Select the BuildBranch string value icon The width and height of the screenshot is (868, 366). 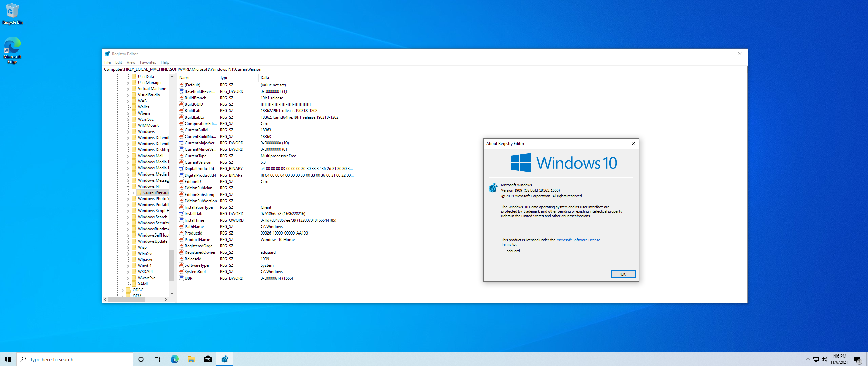[x=181, y=98]
